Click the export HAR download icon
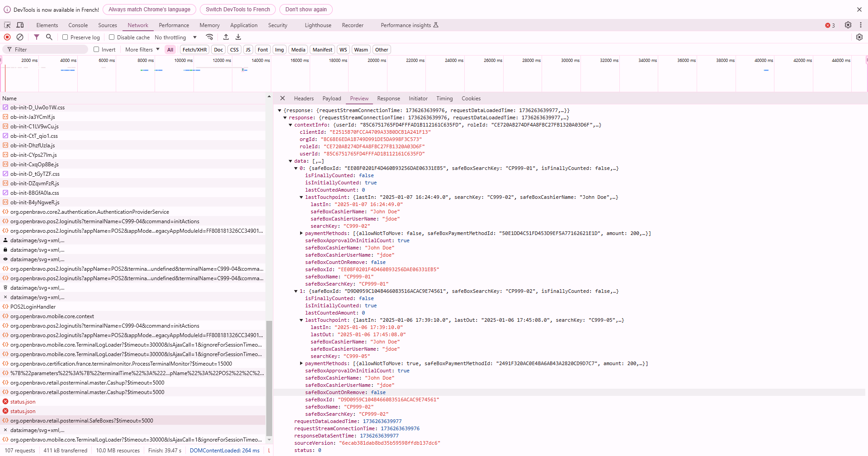This screenshot has width=868, height=456. click(x=238, y=37)
